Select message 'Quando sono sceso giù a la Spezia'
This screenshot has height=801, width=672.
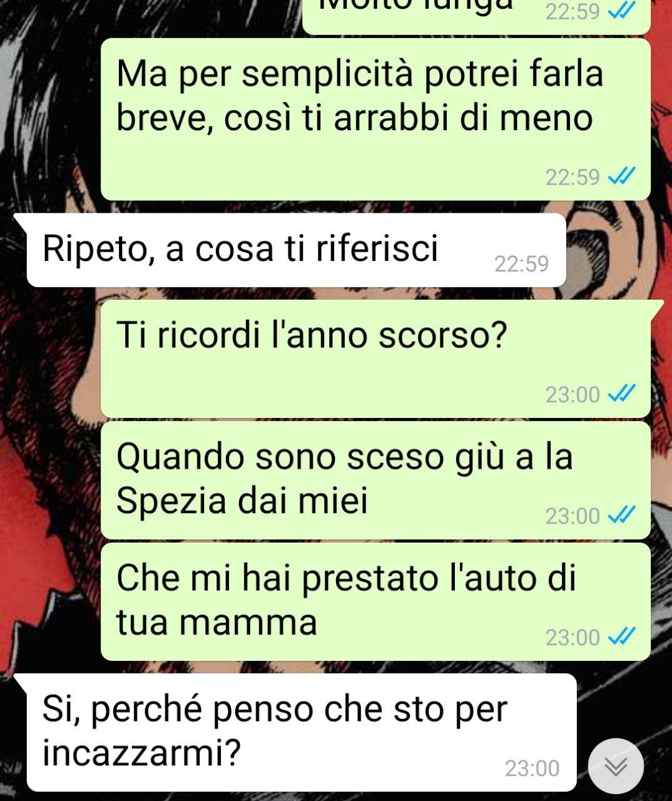(x=375, y=480)
